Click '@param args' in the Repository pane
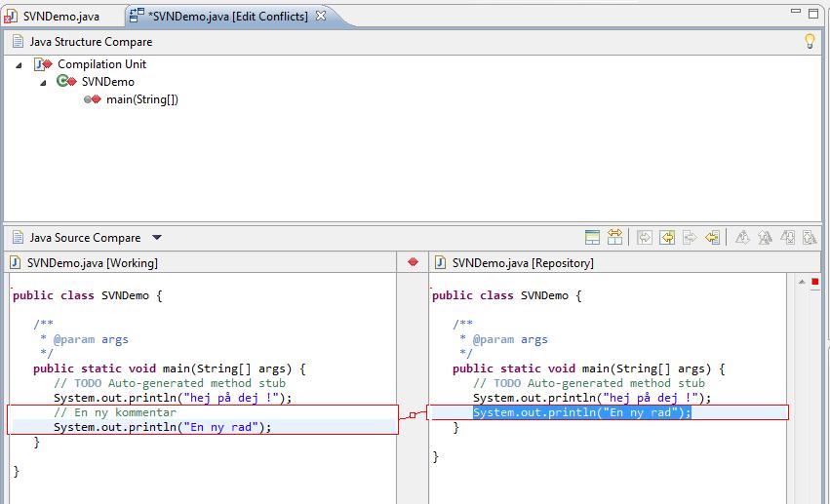The height and width of the screenshot is (504, 830). pyautogui.click(x=510, y=339)
